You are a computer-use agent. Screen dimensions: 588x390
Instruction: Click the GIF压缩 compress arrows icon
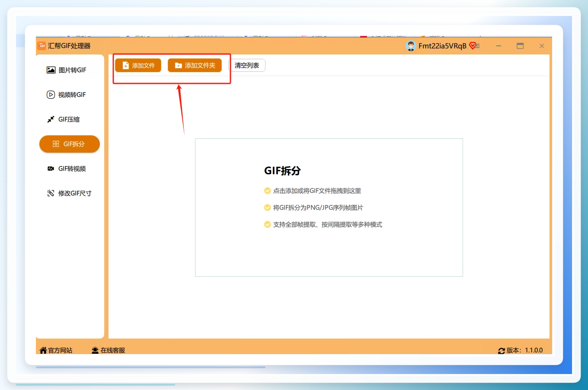(x=51, y=119)
